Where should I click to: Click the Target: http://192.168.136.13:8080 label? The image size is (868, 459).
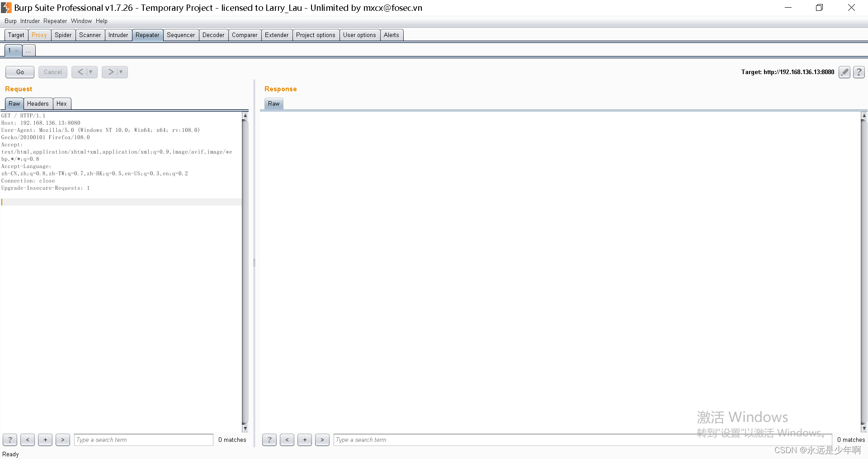click(x=788, y=72)
